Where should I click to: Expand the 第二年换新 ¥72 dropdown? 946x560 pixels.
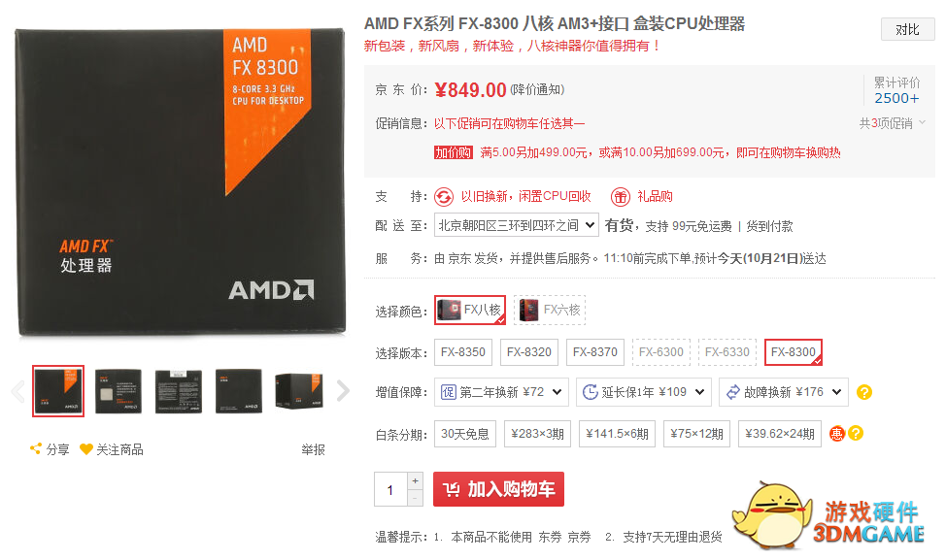coord(501,392)
